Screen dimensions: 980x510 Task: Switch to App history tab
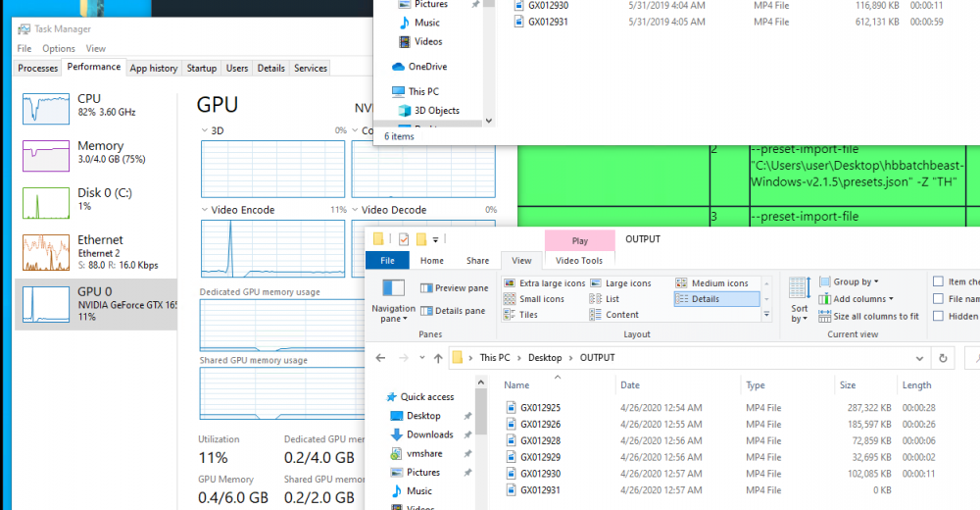154,69
